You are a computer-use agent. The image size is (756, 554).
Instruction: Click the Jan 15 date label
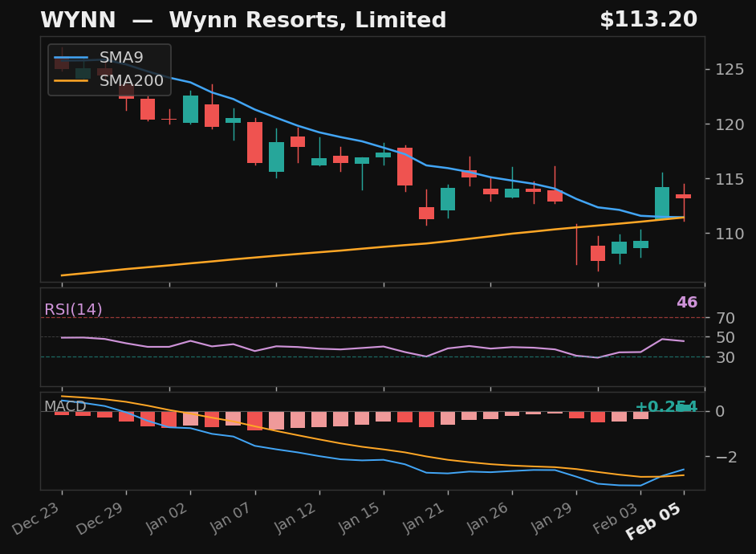point(359,519)
